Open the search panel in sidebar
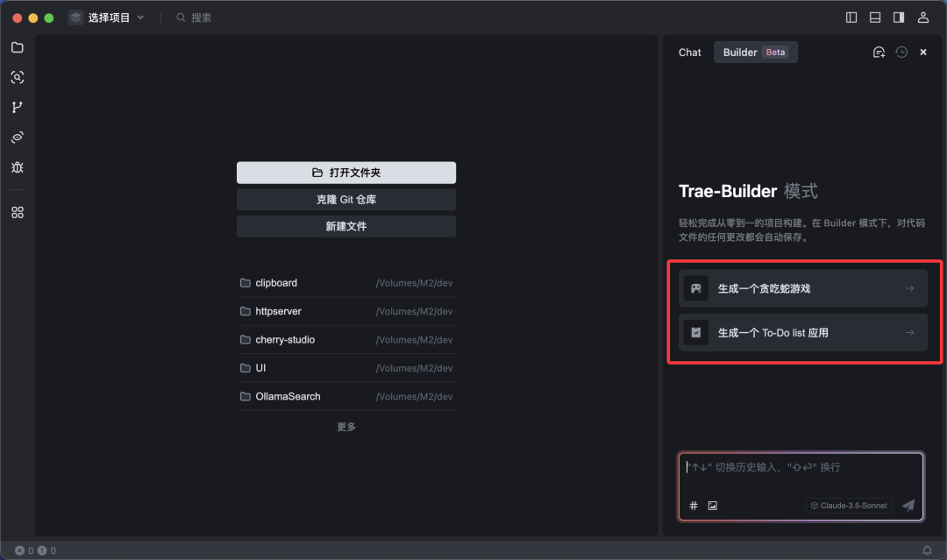 [18, 77]
